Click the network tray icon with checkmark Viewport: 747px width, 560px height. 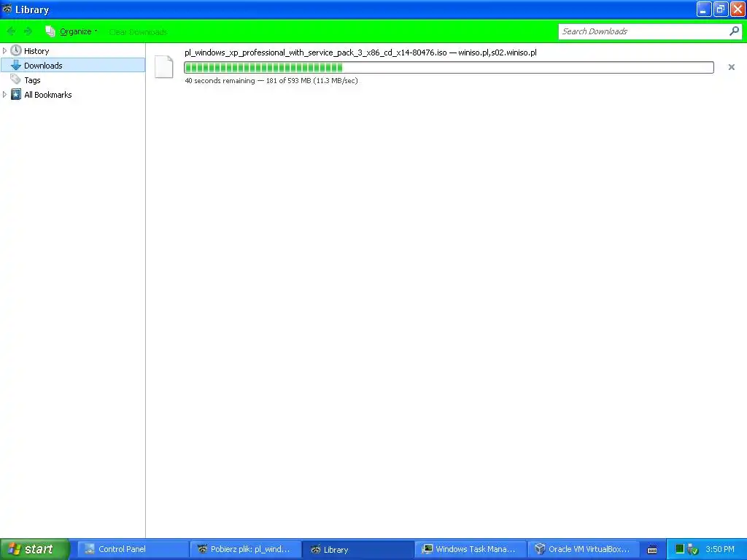693,550
